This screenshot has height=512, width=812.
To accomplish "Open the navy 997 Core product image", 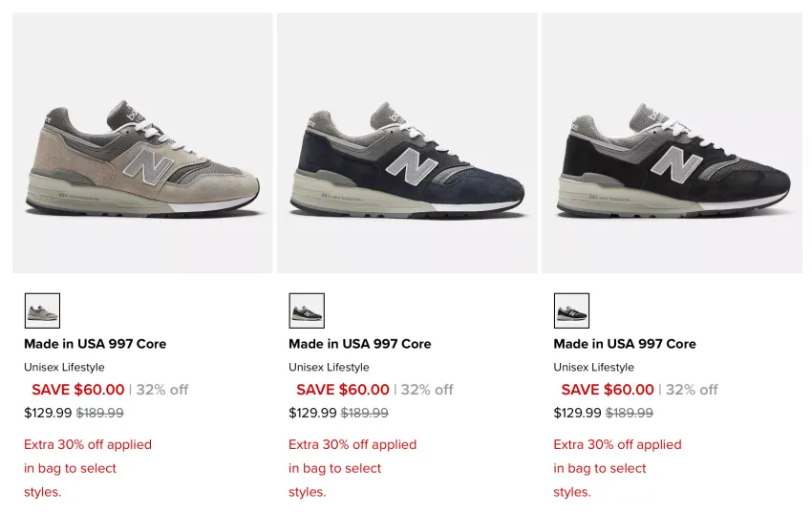I will (407, 143).
